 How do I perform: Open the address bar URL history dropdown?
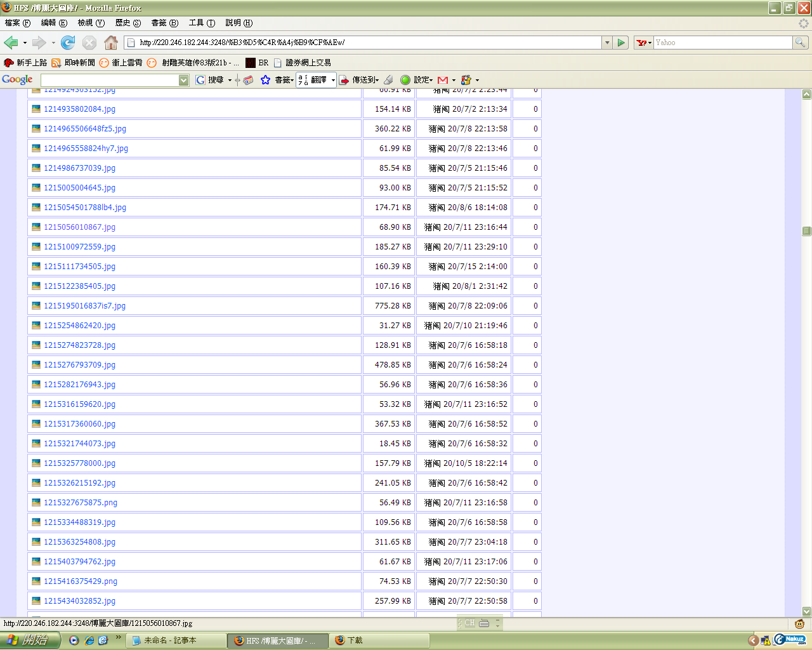(x=607, y=43)
